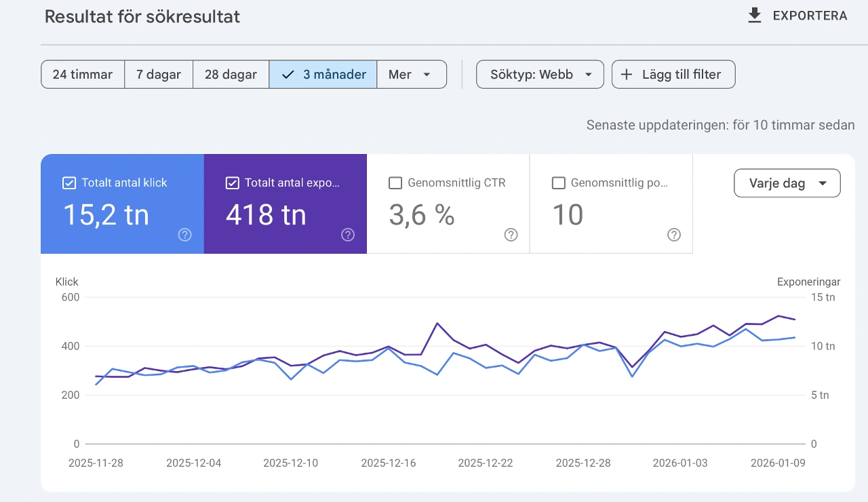Click the plus icon in Lägg till filter
This screenshot has width=868, height=502.
(x=627, y=75)
